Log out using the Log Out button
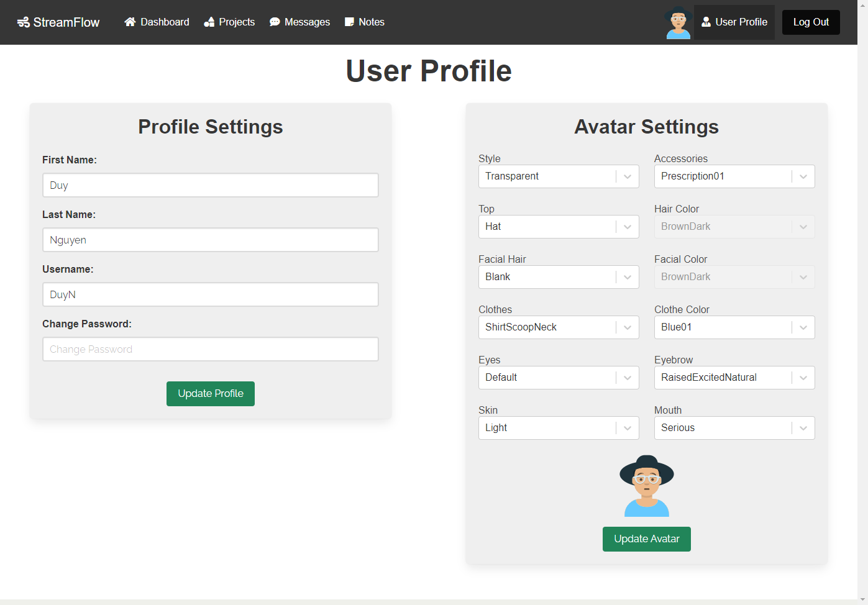Image resolution: width=868 pixels, height=605 pixels. pyautogui.click(x=811, y=22)
